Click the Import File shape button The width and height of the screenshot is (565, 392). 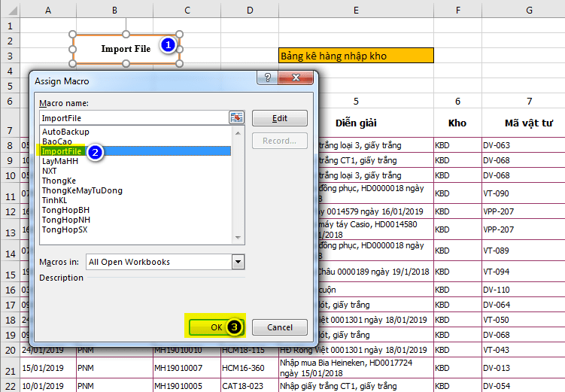[126, 49]
